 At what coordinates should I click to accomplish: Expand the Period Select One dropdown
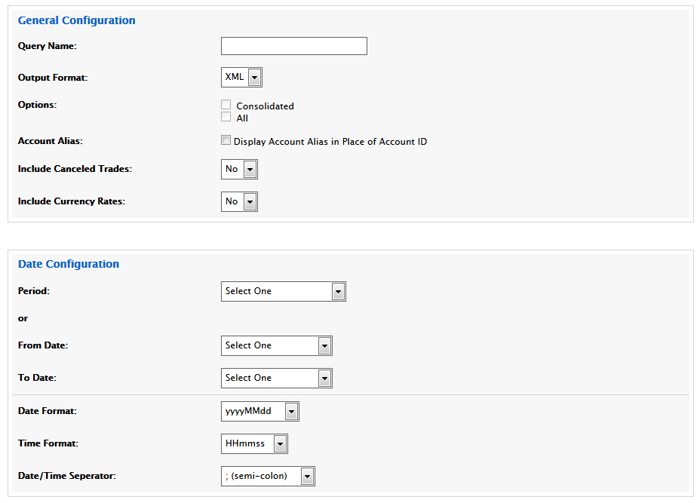tap(283, 291)
